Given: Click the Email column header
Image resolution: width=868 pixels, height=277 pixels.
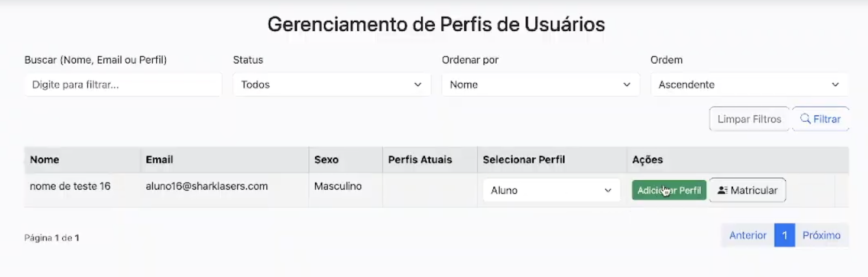Looking at the screenshot, I should (159, 159).
